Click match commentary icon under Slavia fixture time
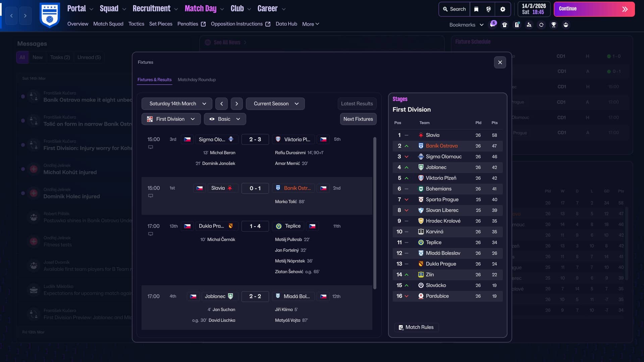The width and height of the screenshot is (644, 362). point(151,196)
